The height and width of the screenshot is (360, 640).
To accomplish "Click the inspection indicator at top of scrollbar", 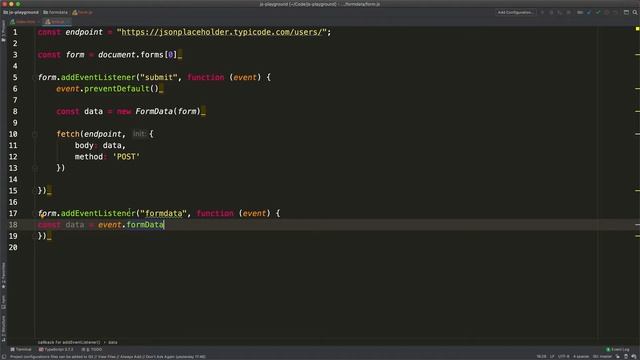I will [x=637, y=29].
